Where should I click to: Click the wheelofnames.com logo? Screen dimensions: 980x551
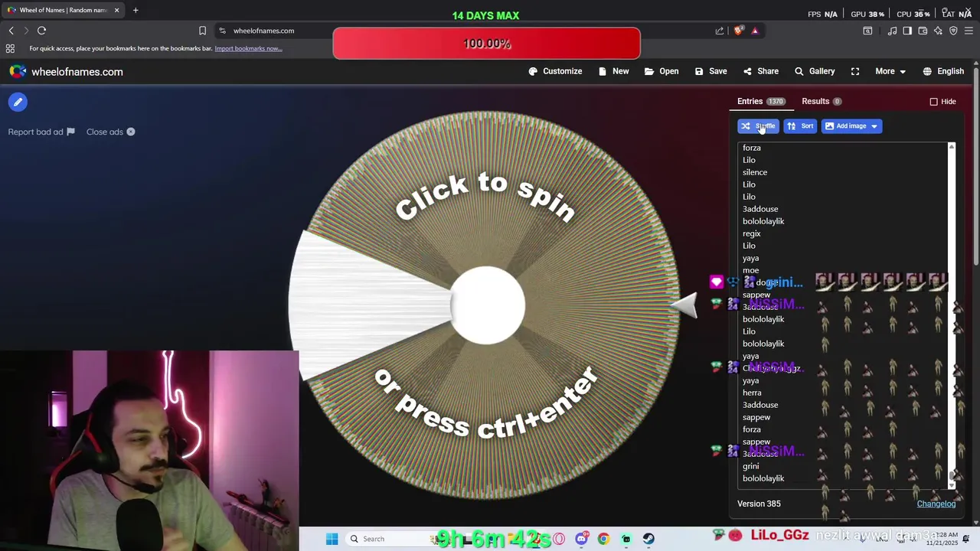click(66, 71)
